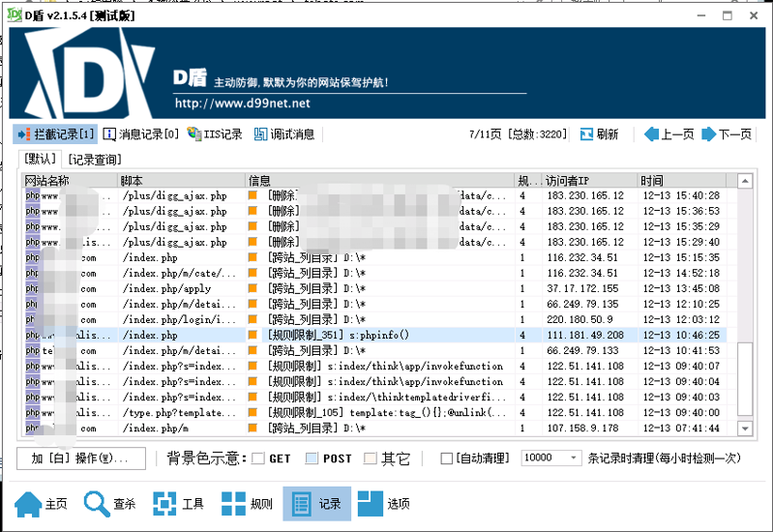Click the /index.php/login/i... script cell
773x532 pixels.
(179, 319)
